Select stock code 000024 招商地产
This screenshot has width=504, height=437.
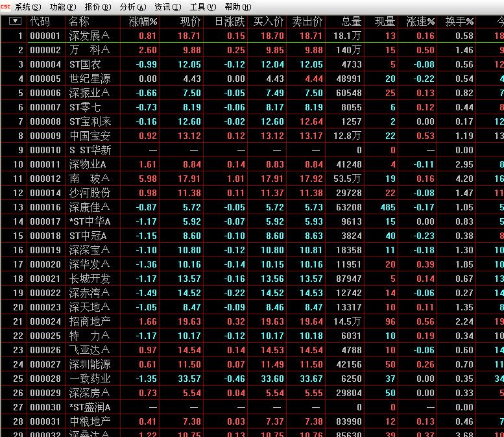coord(45,321)
